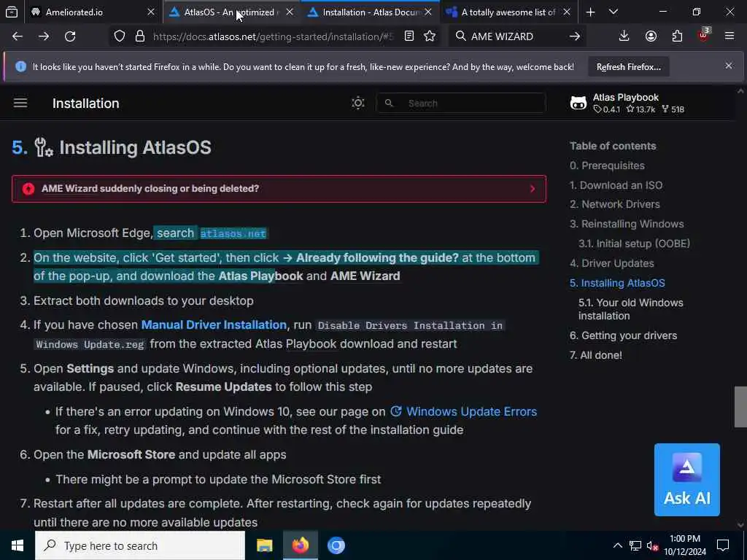Viewport: 747px width, 560px height.
Task: Jump to 3.1. Initial setup (OOBE)
Action: [x=634, y=244]
